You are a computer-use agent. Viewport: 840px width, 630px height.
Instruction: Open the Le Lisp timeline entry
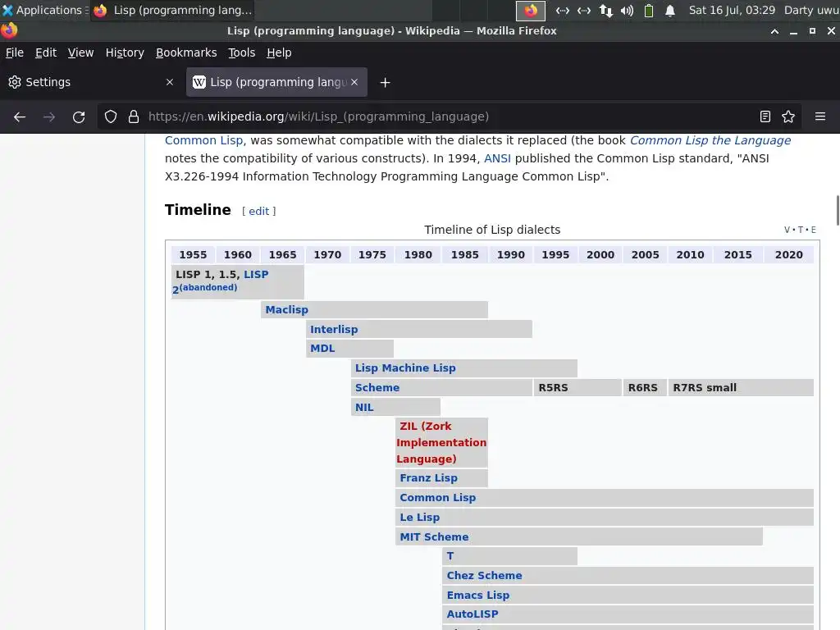419,518
